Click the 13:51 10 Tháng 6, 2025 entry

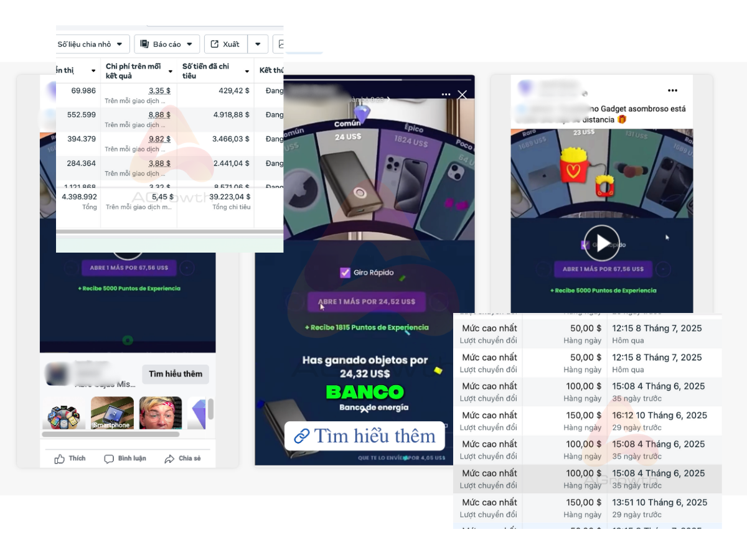(x=659, y=502)
